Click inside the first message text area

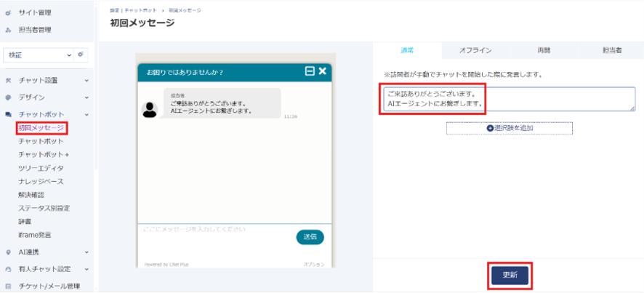click(x=510, y=99)
